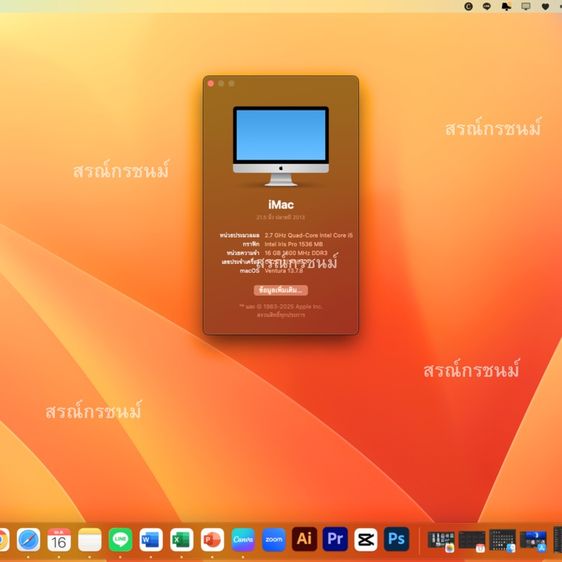Click the heart icon in the menu bar
This screenshot has width=562, height=562.
click(545, 6)
